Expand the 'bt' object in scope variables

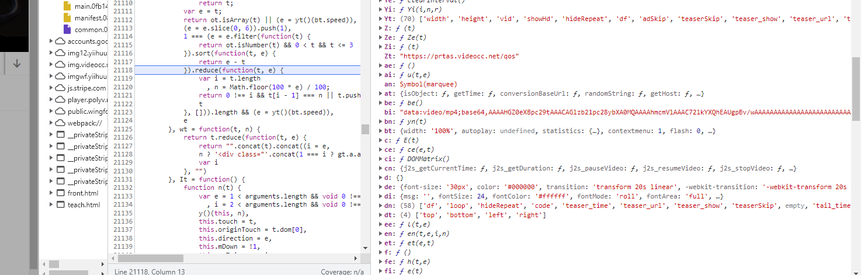point(381,131)
